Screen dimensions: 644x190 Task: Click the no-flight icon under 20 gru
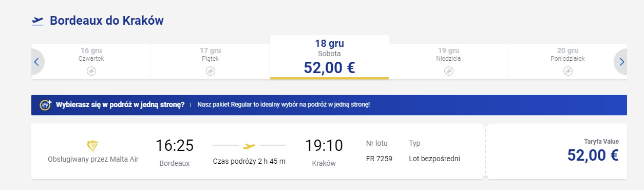click(567, 71)
